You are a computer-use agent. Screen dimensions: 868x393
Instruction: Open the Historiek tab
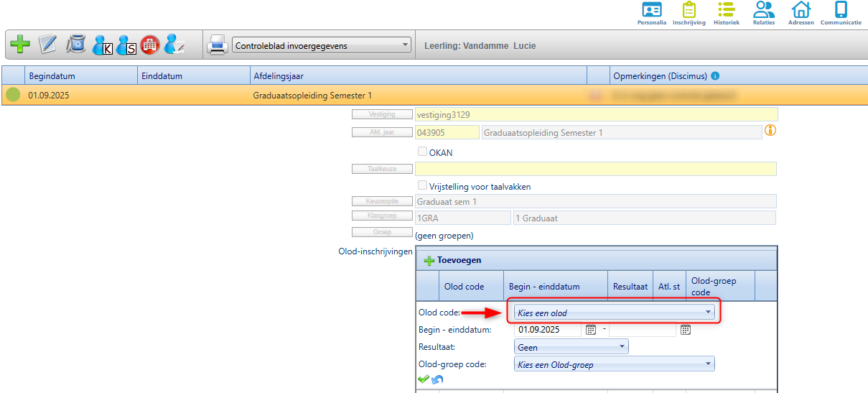[726, 14]
